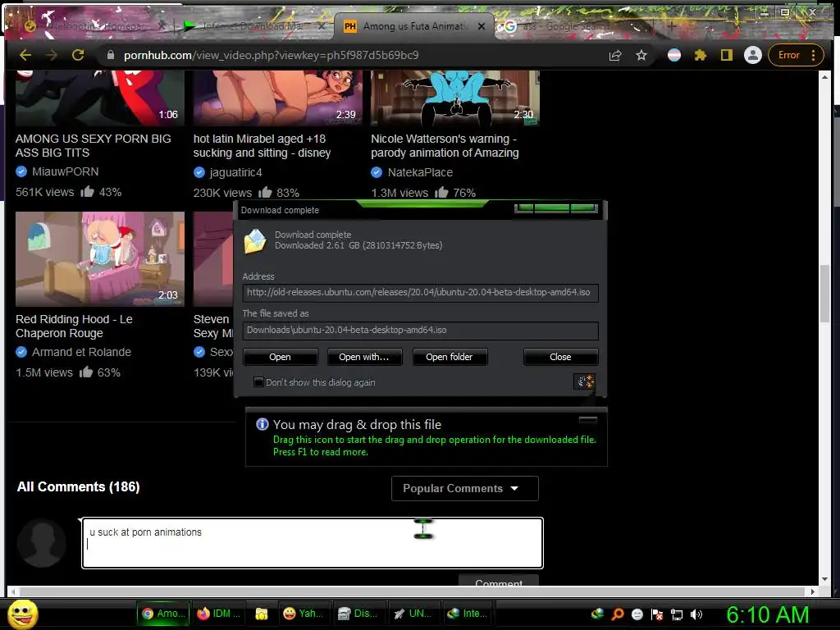
Task: Open the extensions puzzle piece menu
Action: (x=701, y=55)
